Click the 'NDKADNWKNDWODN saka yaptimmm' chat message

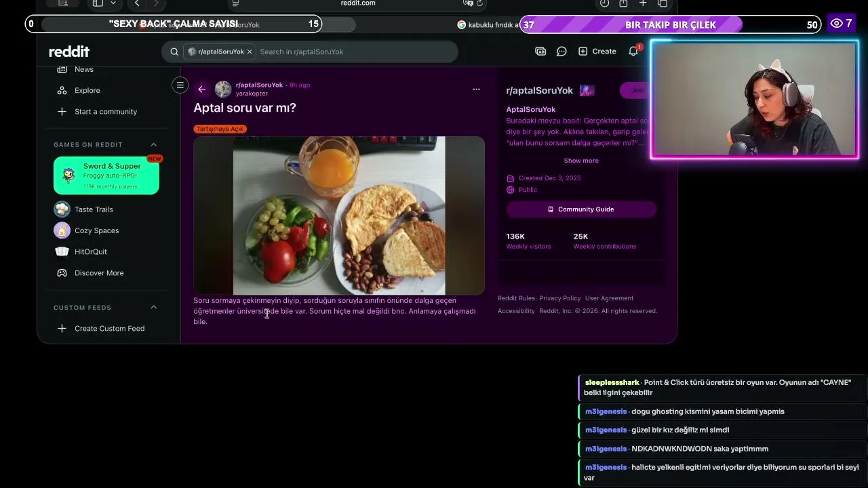(x=723, y=449)
